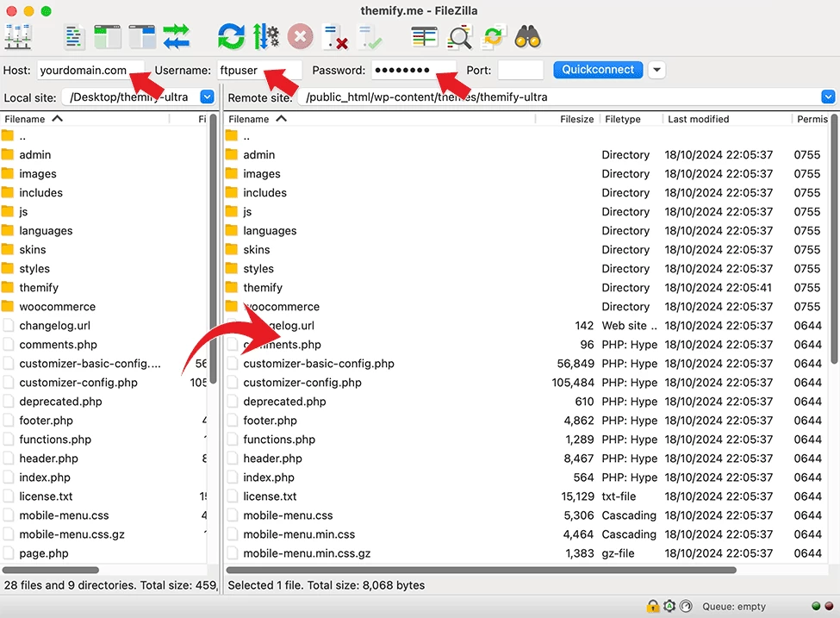Cancel the current operation with red X icon
Screen dimensions: 840x618
click(300, 37)
